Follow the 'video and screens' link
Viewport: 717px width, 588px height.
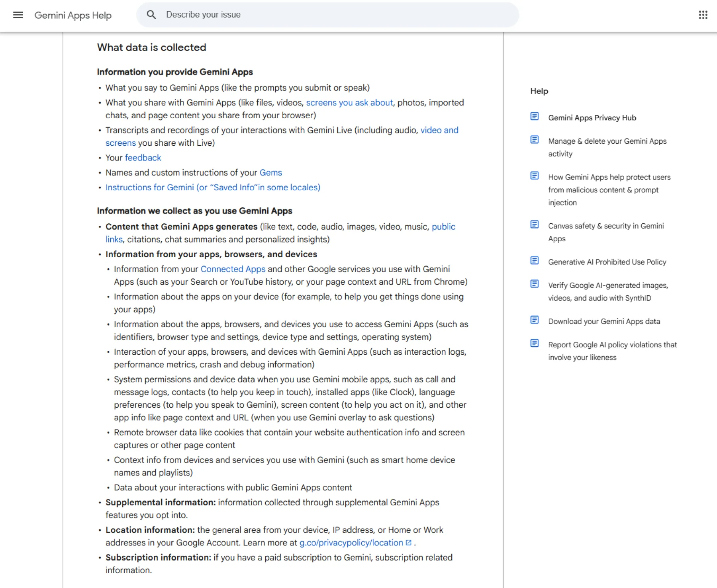tap(439, 130)
